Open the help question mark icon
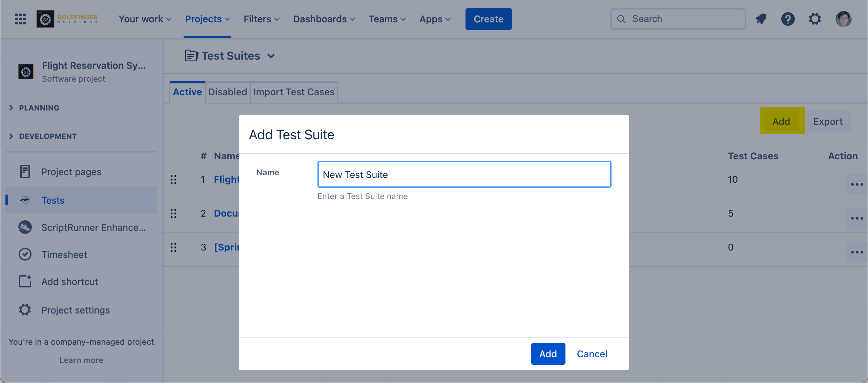Image resolution: width=868 pixels, height=383 pixels. (x=788, y=19)
